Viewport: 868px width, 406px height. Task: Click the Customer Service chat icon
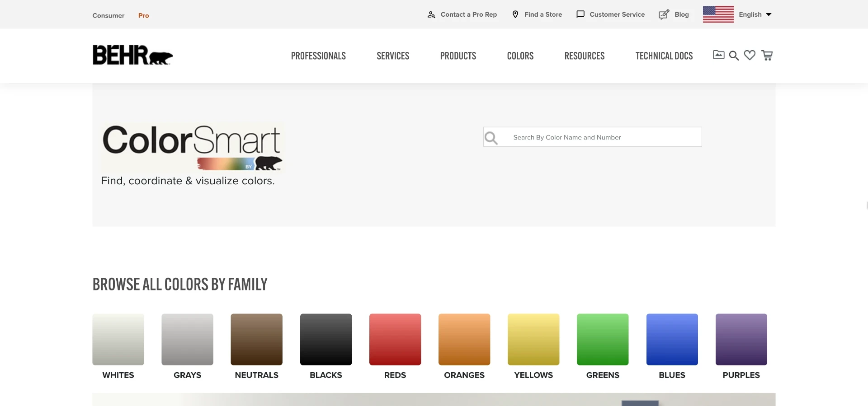(580, 14)
